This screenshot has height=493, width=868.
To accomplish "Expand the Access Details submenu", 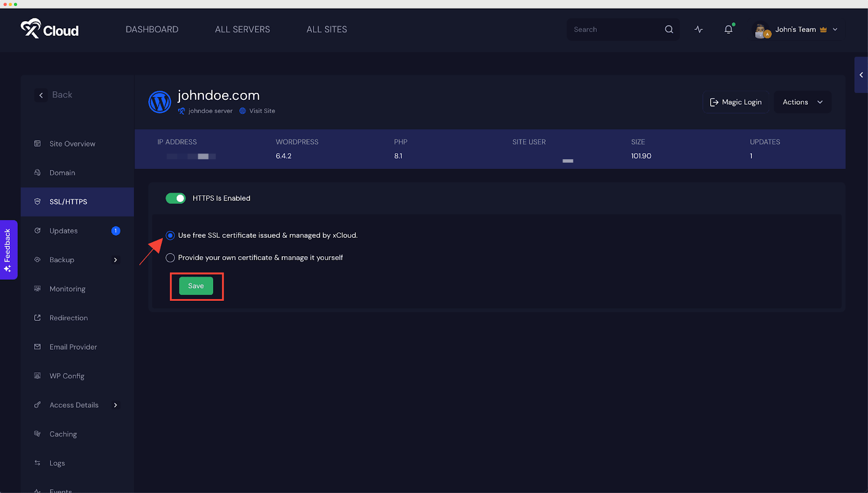I will 115,404.
